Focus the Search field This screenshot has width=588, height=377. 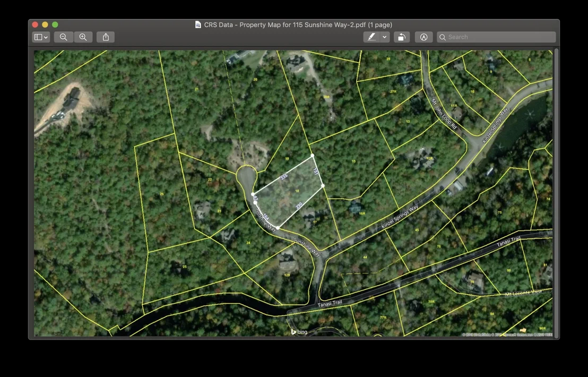pos(496,37)
